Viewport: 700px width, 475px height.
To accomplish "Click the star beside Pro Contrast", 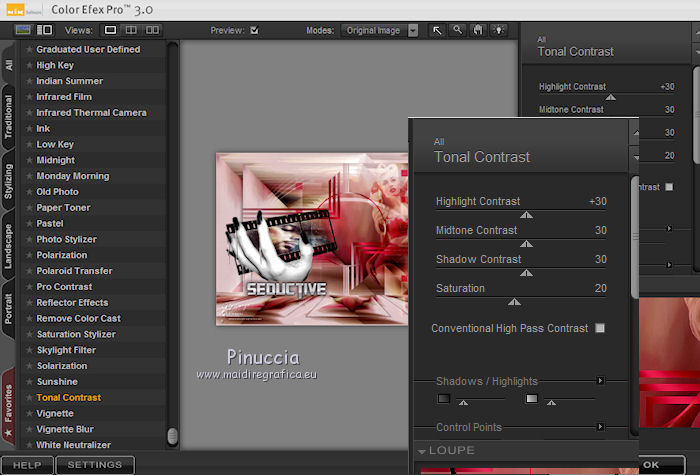I will [29, 287].
